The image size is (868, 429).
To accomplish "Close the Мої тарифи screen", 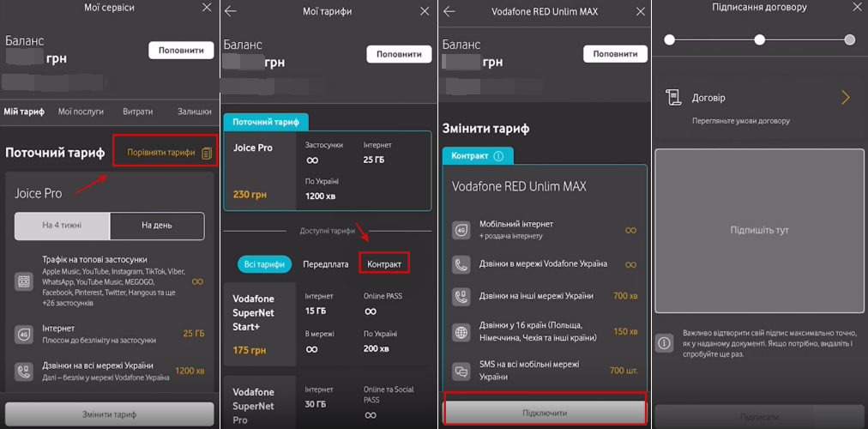I will pos(425,11).
